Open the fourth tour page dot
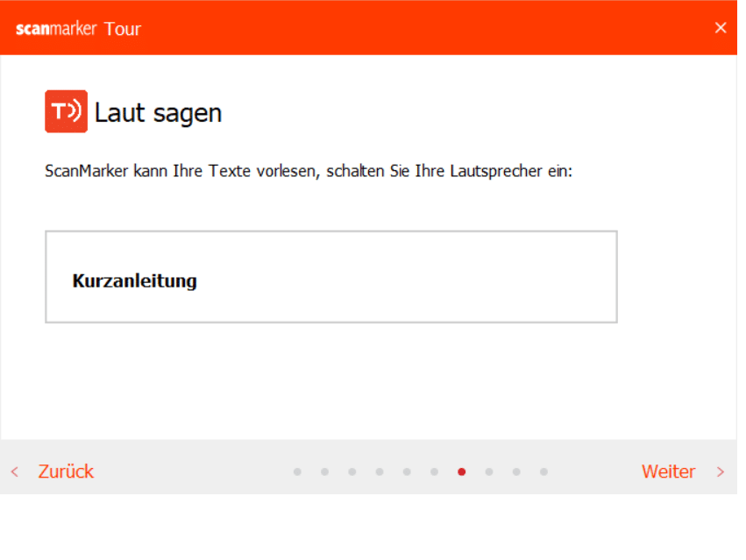Screen dimensions: 746x560 coord(380,471)
